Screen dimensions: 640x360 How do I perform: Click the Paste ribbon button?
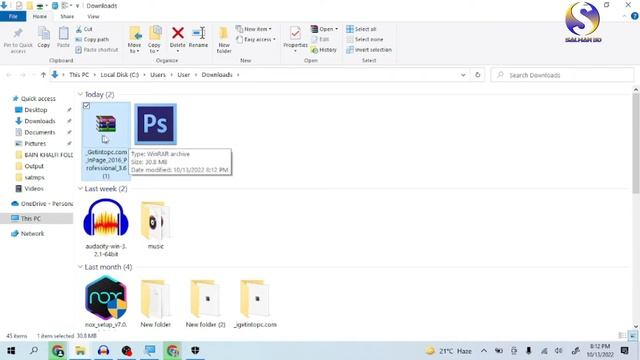tap(63, 38)
